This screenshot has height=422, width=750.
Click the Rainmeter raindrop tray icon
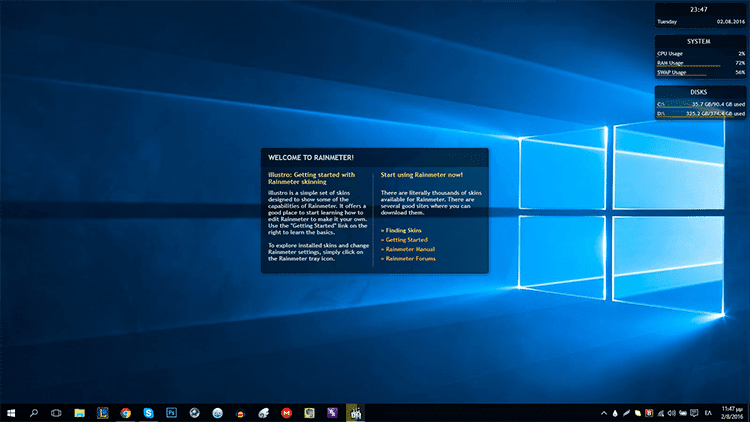pyautogui.click(x=615, y=413)
